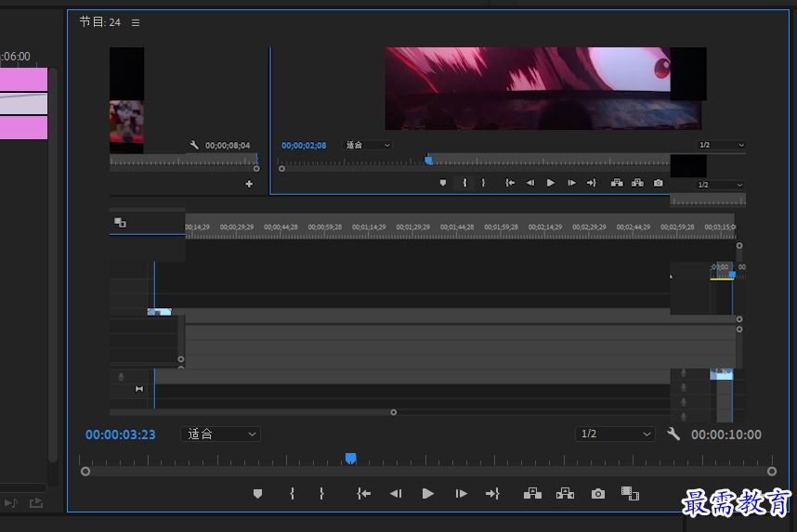797x532 pixels.
Task: Click the nested timeline nest toggle icon
Action: pyautogui.click(x=120, y=223)
